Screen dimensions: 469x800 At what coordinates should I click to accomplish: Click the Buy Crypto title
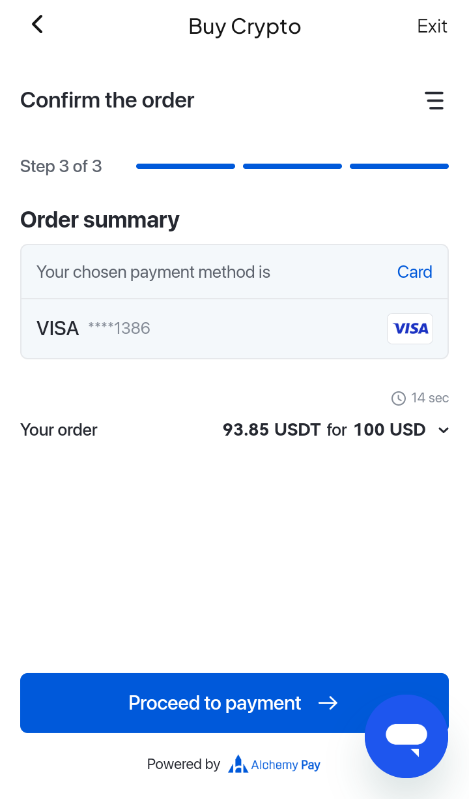(244, 27)
